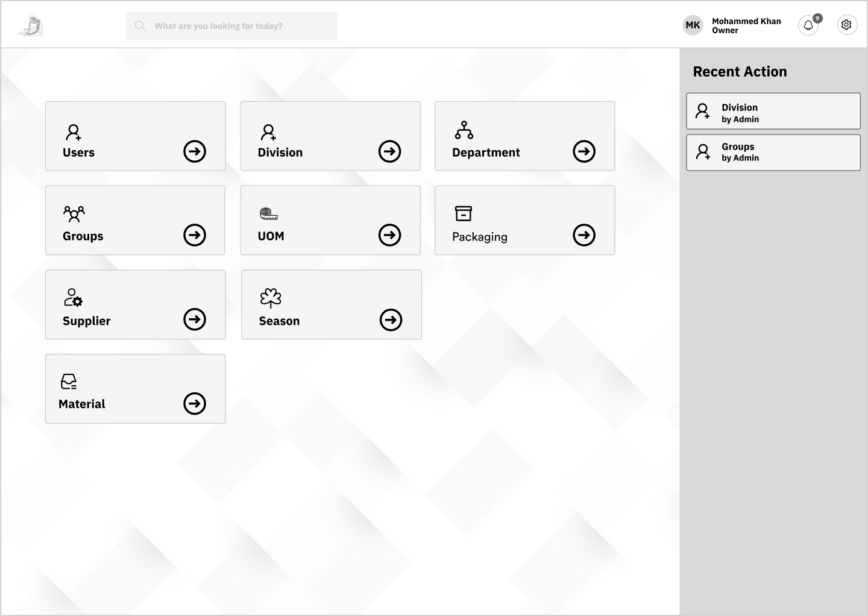Click the Department hierarchy icon
This screenshot has height=616, width=868.
tap(464, 130)
